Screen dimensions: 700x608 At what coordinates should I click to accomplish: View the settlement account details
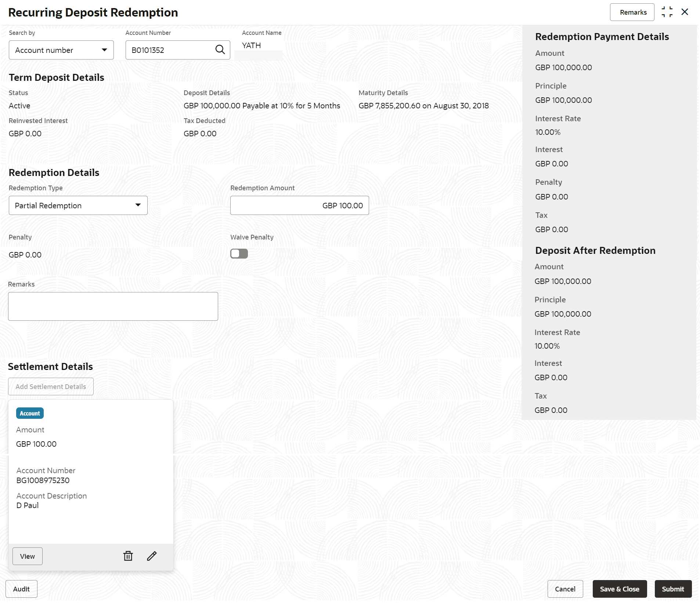[x=28, y=556]
